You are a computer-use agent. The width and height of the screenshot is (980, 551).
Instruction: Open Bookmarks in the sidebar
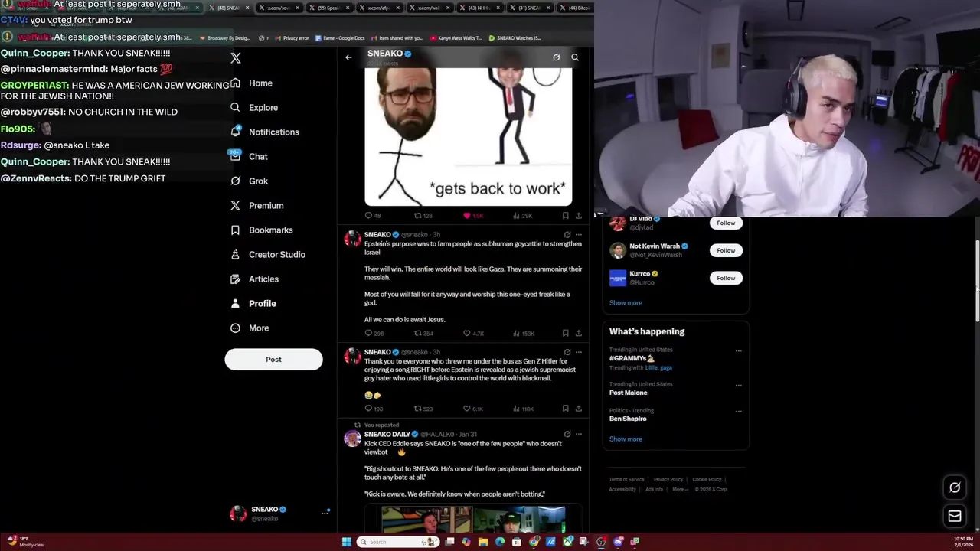click(262, 230)
